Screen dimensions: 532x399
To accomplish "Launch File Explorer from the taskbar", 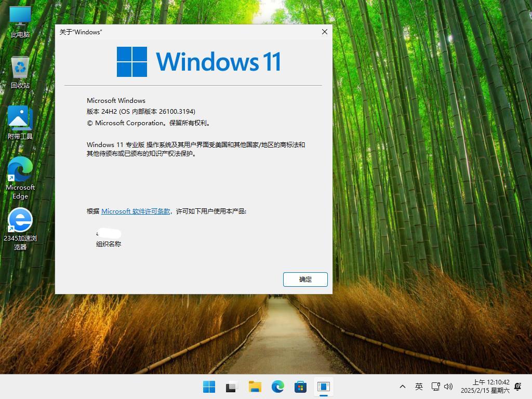I will click(x=255, y=387).
